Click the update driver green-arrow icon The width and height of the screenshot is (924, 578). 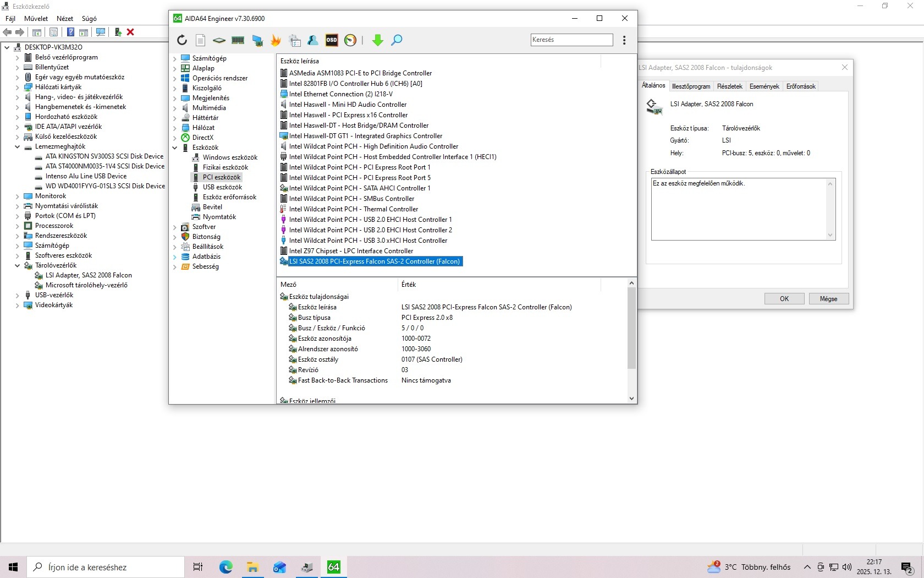click(x=118, y=32)
